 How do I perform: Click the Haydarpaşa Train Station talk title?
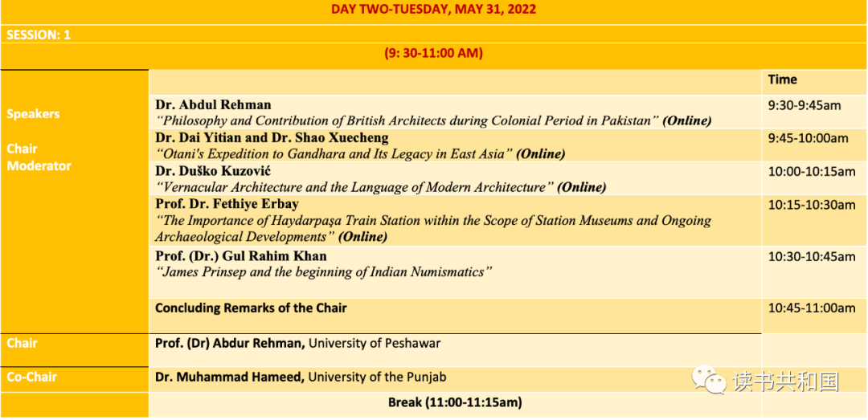[433, 229]
